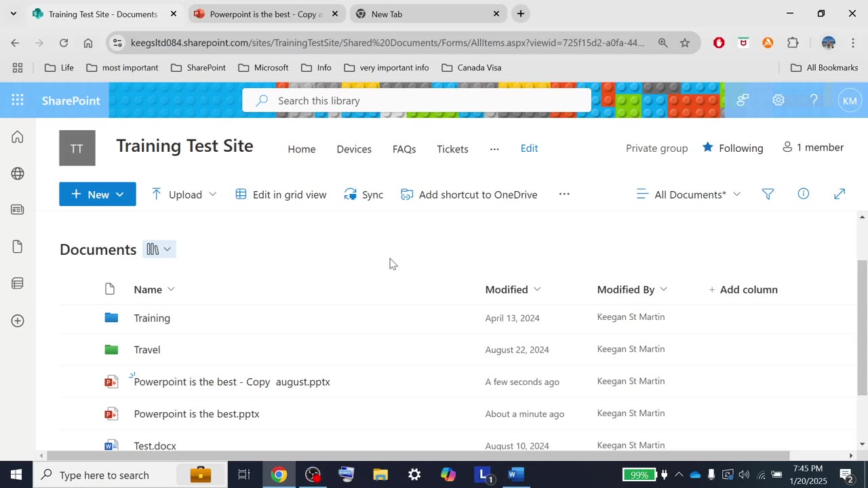The image size is (868, 488).
Task: Switch to the New Tab browser tab
Action: point(429,14)
